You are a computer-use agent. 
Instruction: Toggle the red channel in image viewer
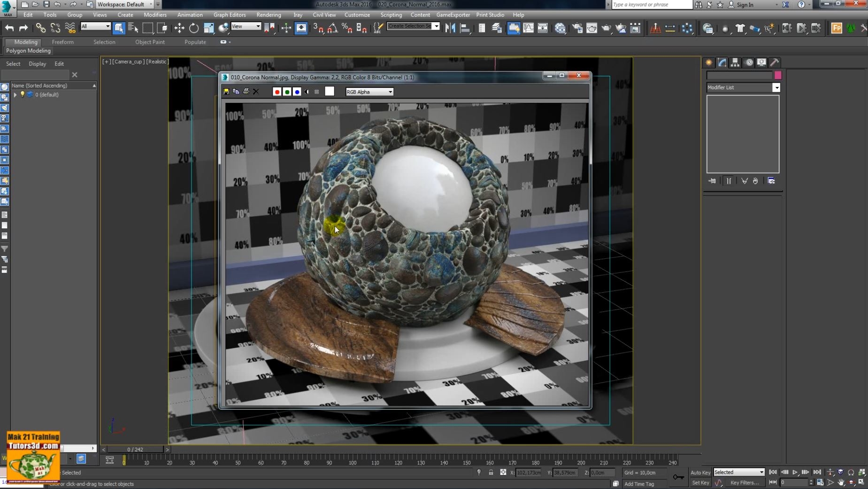pos(277,92)
